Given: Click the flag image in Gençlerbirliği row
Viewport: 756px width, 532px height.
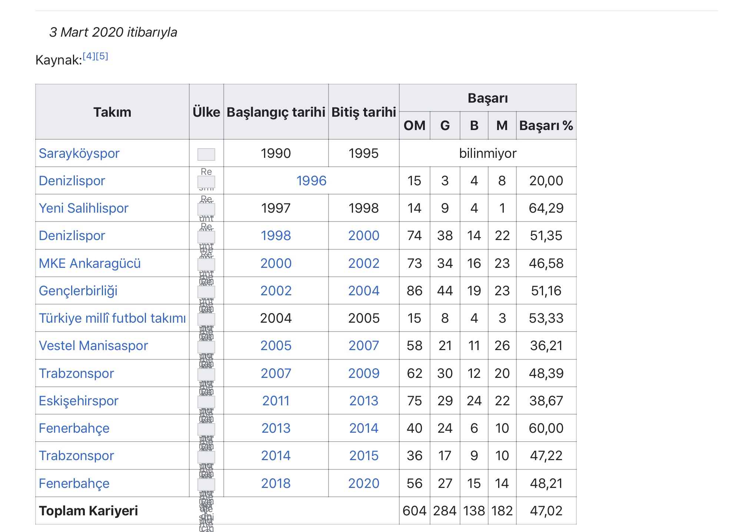Looking at the screenshot, I should click(206, 292).
